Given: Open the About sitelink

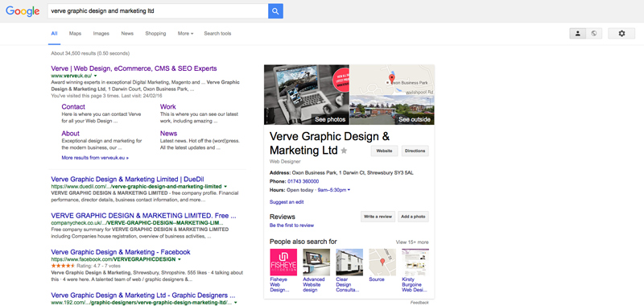Looking at the screenshot, I should [x=71, y=134].
